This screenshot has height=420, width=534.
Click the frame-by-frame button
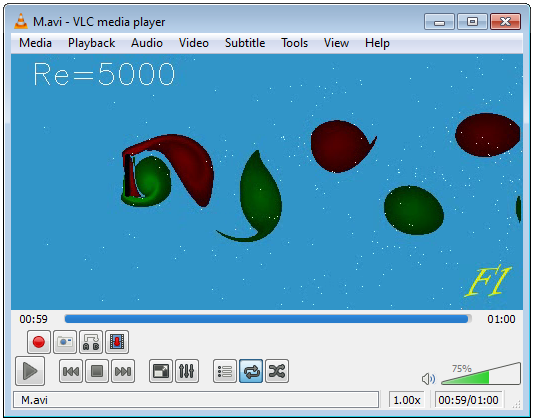(117, 342)
